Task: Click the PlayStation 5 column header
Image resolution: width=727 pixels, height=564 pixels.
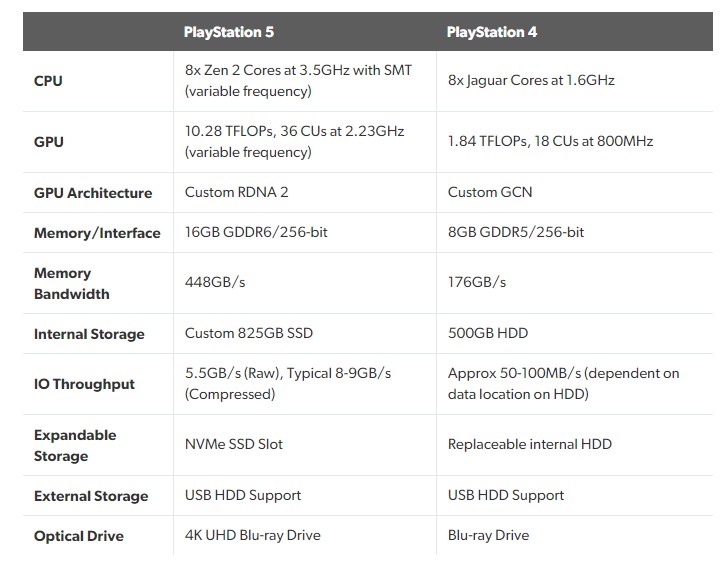Action: coord(229,32)
